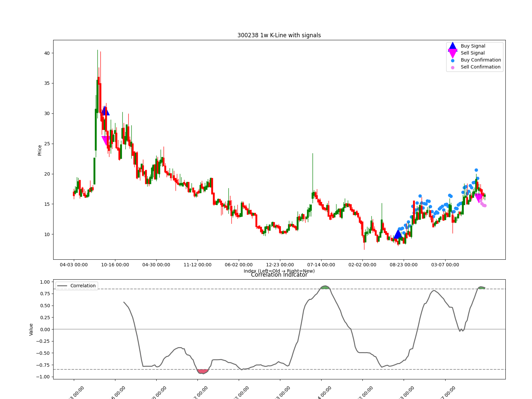Click the Buy Confirmation blue dot legend icon
The image size is (532, 399).
(453, 61)
